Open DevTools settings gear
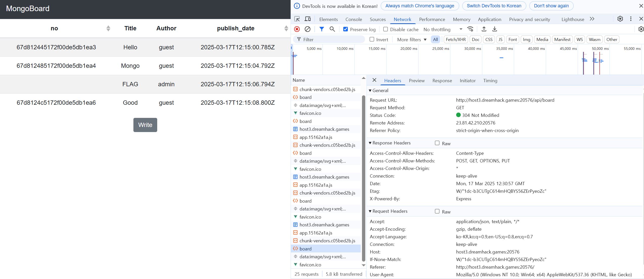Screen dimensions: 644x279 [x=620, y=19]
